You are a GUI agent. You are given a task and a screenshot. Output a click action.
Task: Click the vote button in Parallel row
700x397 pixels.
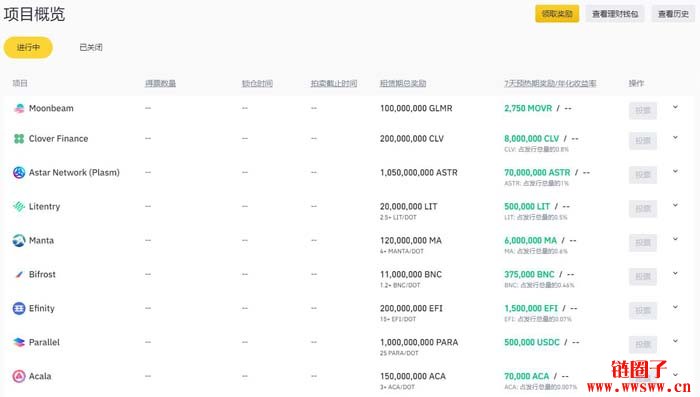[x=643, y=344]
